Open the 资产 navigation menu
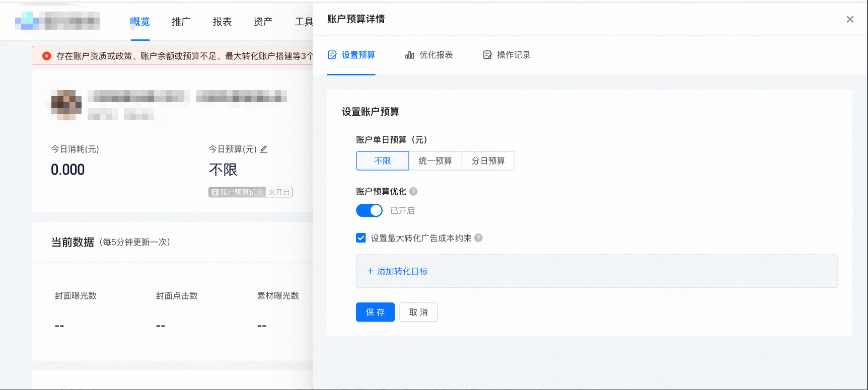 point(263,22)
